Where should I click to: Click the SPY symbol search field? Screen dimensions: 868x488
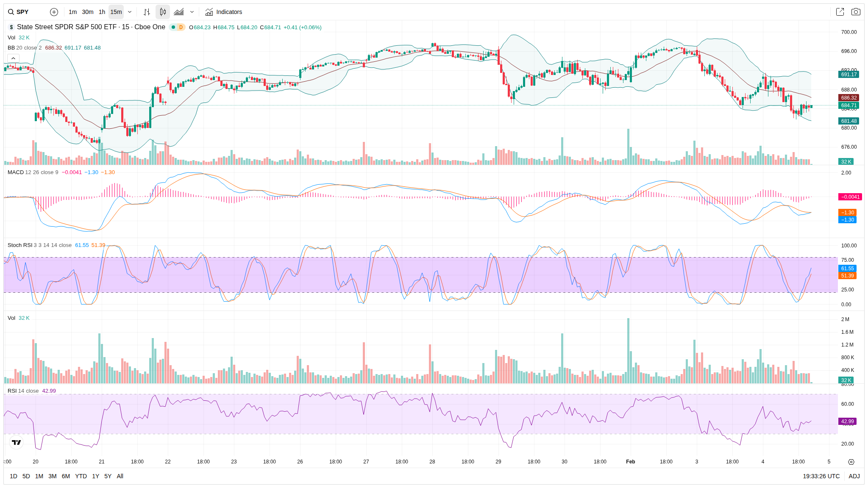23,12
